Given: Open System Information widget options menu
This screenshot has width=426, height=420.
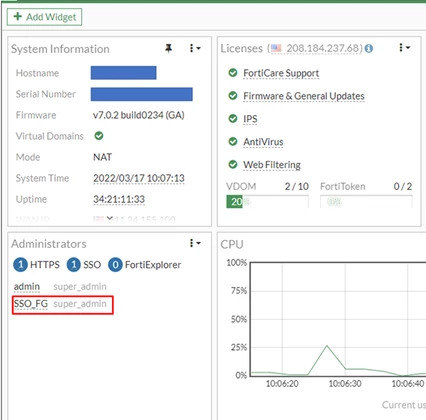Looking at the screenshot, I should click(195, 48).
